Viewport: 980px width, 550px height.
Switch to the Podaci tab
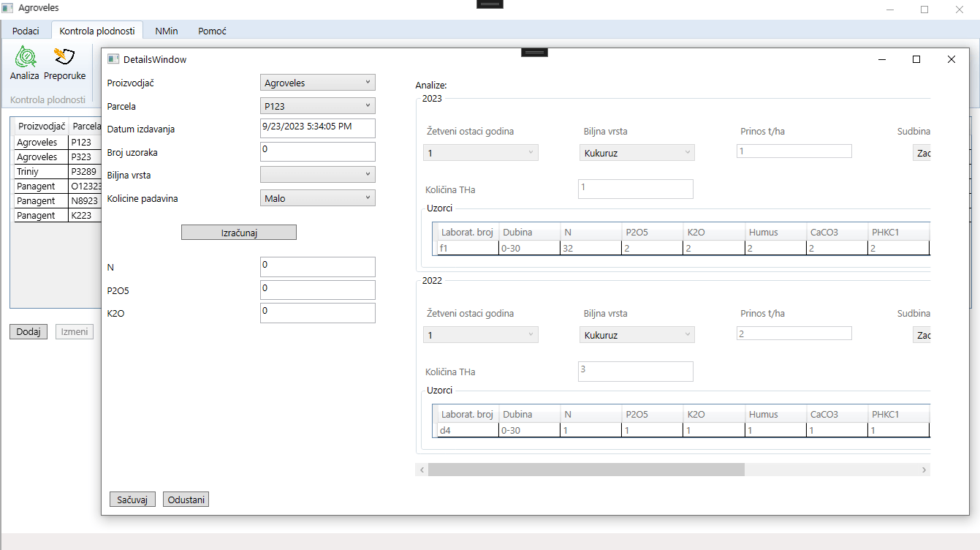coord(26,31)
